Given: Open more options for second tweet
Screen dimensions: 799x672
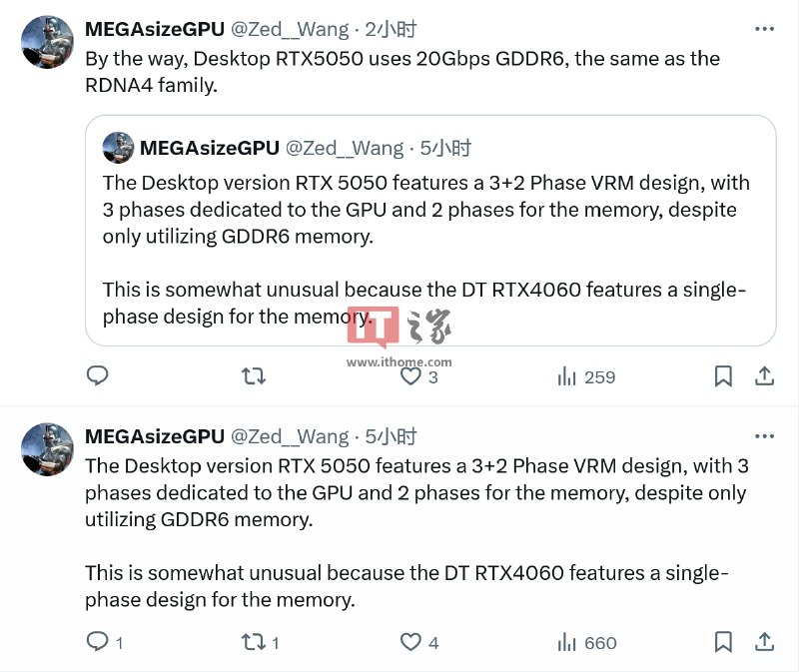Looking at the screenshot, I should [x=764, y=436].
